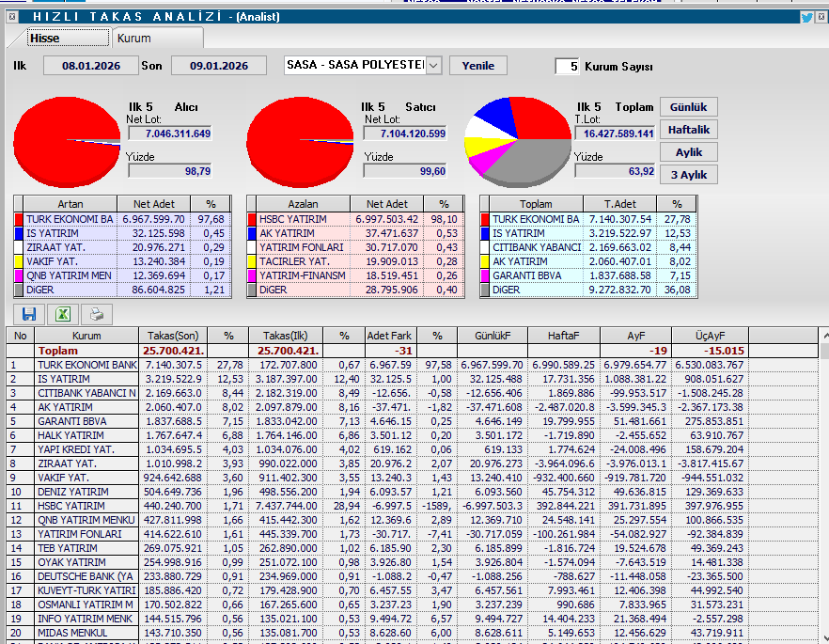Close the Hızlı Takas Analizi window
Viewport: 829px width, 644px height.
click(821, 16)
